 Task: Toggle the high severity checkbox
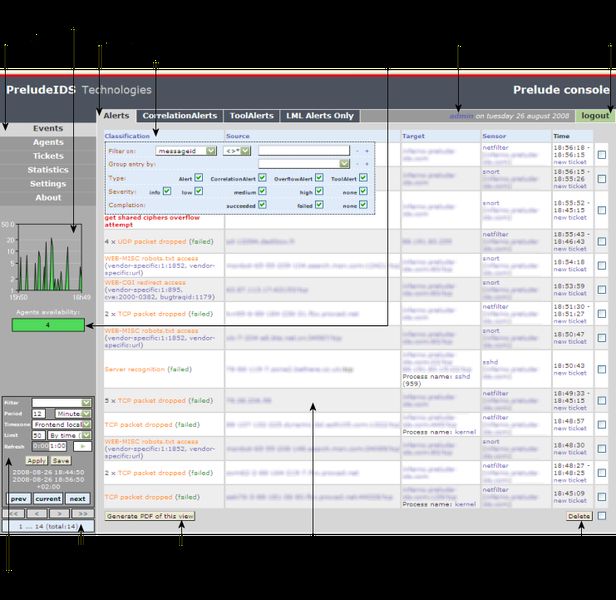pyautogui.click(x=319, y=191)
